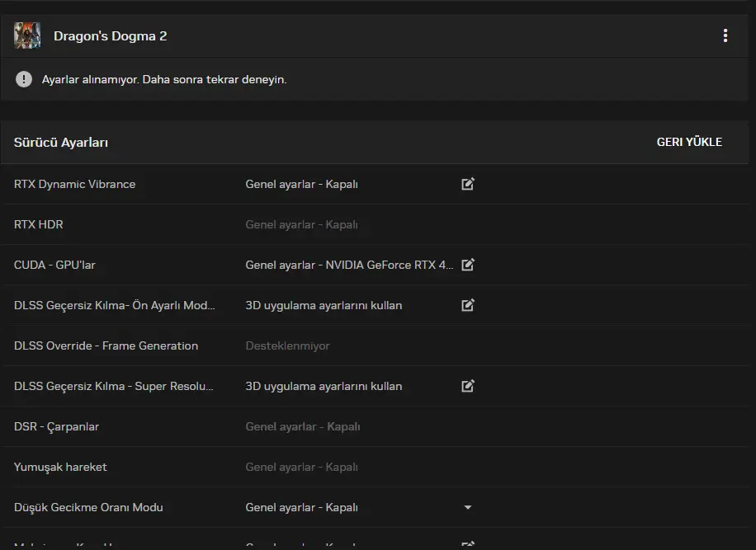Select the RTX Dynamic Vibrance row label
The width and height of the screenshot is (756, 550).
tap(75, 184)
